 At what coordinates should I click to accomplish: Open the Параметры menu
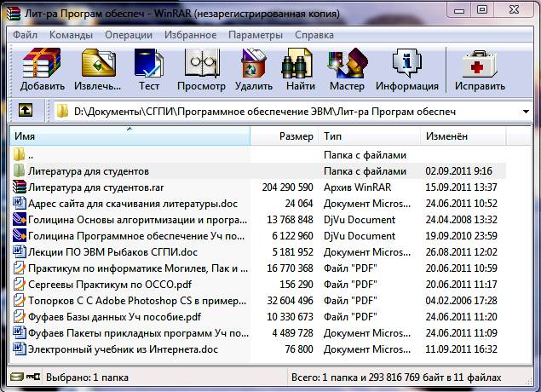pos(256,35)
